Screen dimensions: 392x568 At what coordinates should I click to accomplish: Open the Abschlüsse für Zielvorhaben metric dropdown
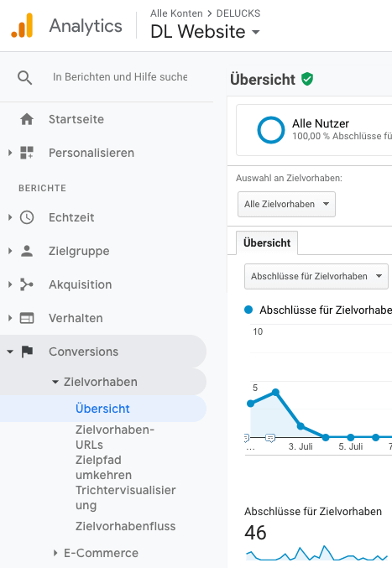(316, 276)
